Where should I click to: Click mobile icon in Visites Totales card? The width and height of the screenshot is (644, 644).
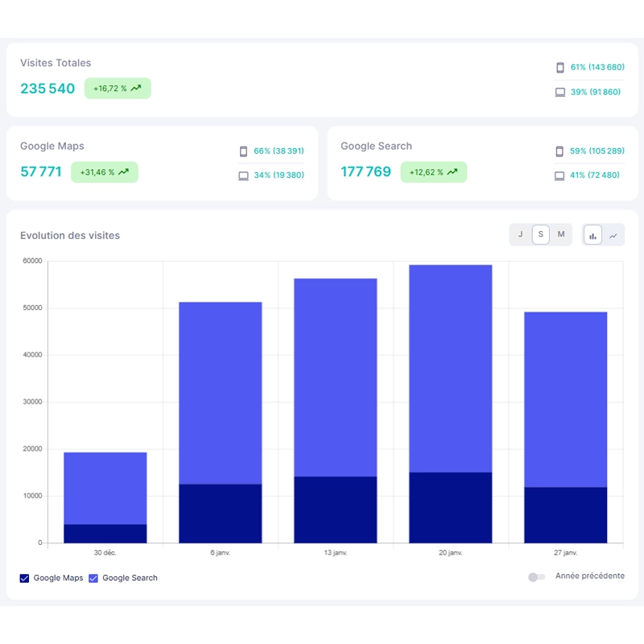pos(560,68)
